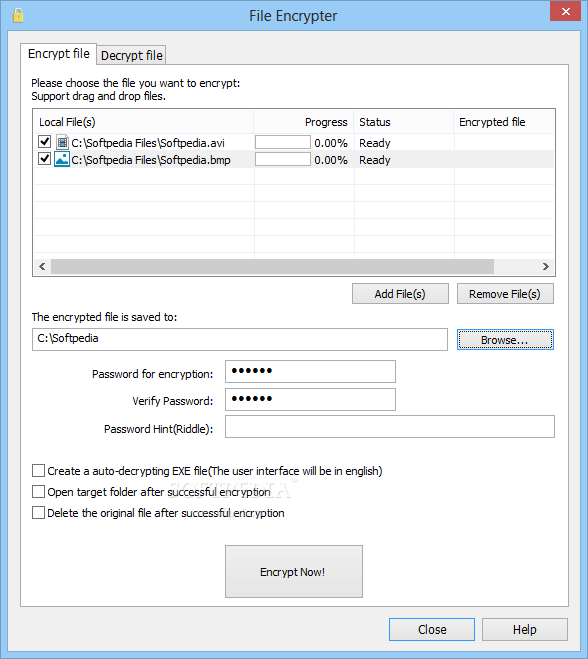The width and height of the screenshot is (588, 659).
Task: Click the Close button at bottom
Action: tap(432, 629)
